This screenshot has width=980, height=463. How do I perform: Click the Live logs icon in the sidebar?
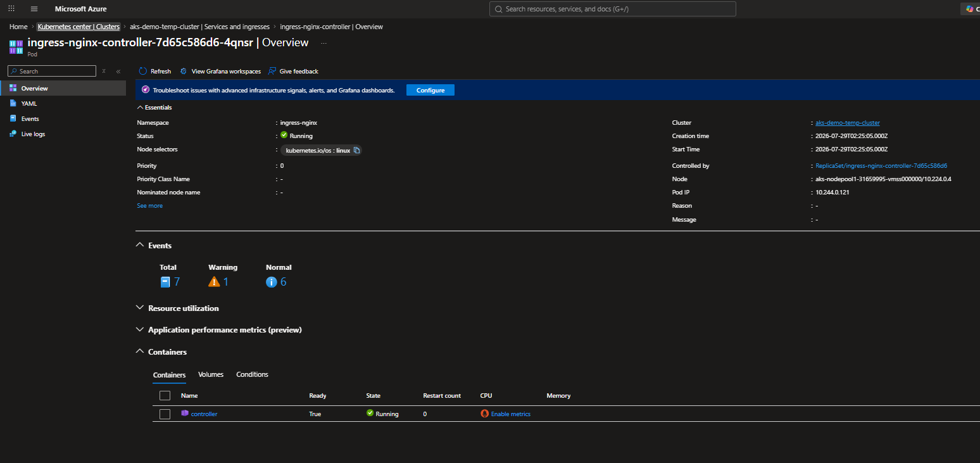[x=13, y=134]
